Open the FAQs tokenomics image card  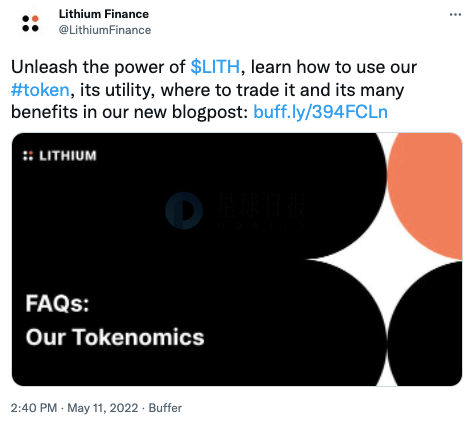[237, 259]
